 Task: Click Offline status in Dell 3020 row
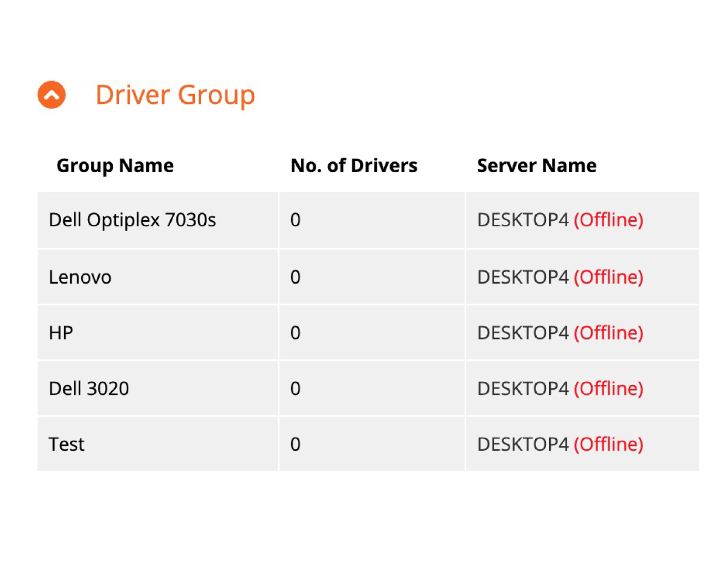coord(609,389)
